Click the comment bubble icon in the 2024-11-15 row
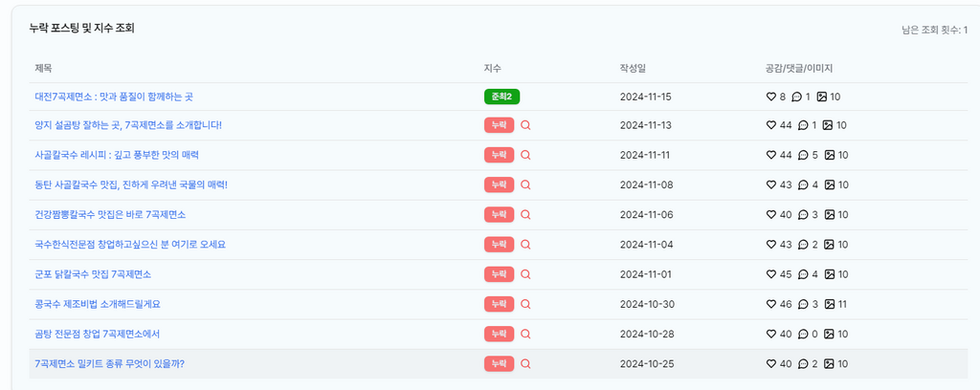 pos(796,97)
